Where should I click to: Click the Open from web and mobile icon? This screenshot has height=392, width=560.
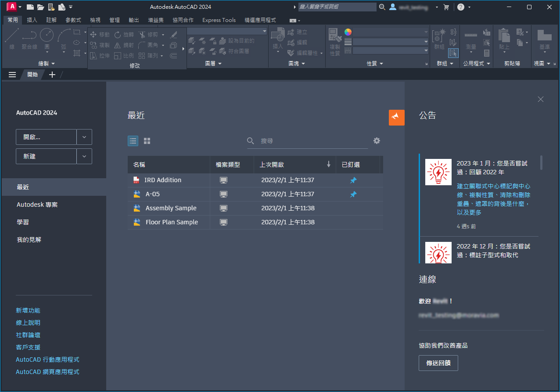point(51,7)
